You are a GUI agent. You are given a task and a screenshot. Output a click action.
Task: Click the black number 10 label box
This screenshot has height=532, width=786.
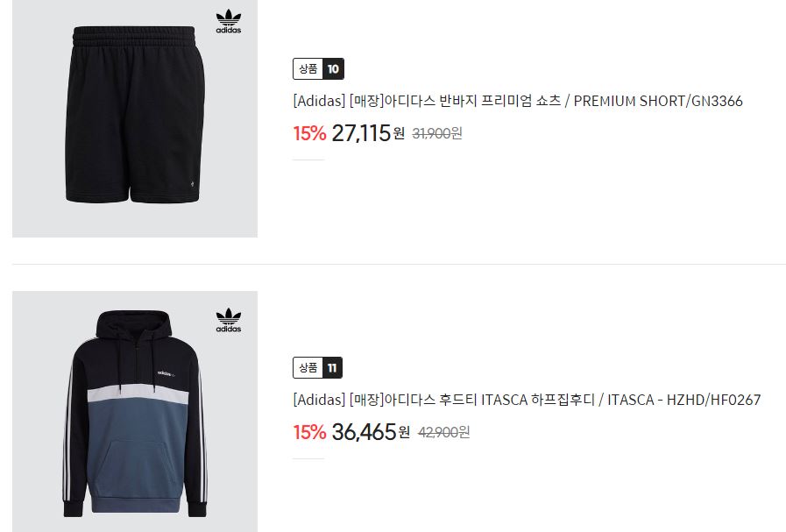333,68
